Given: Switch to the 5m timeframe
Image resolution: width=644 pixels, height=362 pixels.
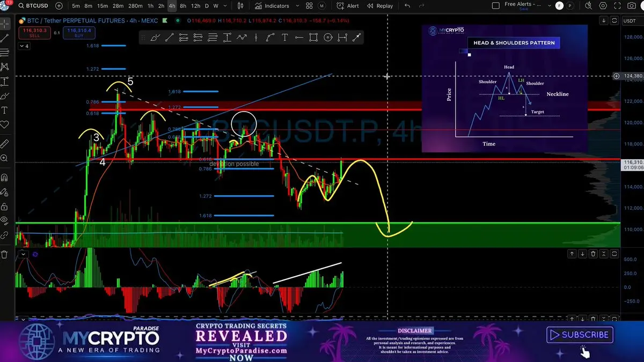Looking at the screenshot, I should click(x=76, y=6).
